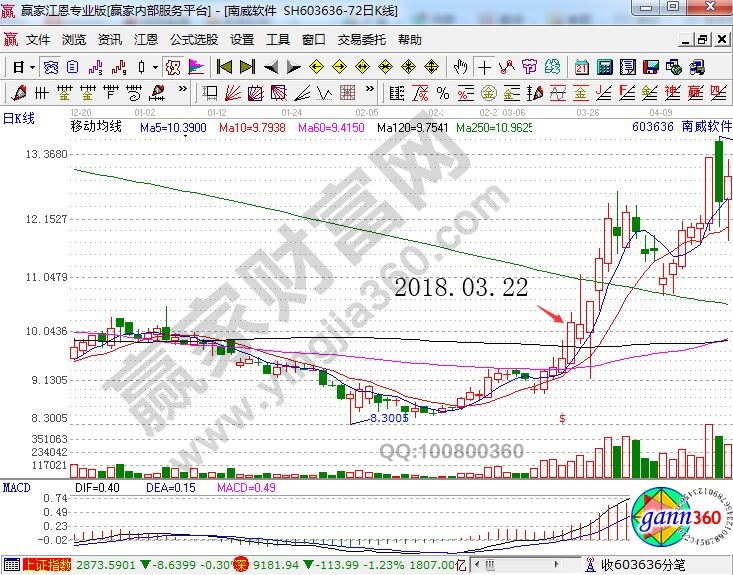Open the 公式选股 menu
Screen dimensions: 733x575
[x=192, y=40]
